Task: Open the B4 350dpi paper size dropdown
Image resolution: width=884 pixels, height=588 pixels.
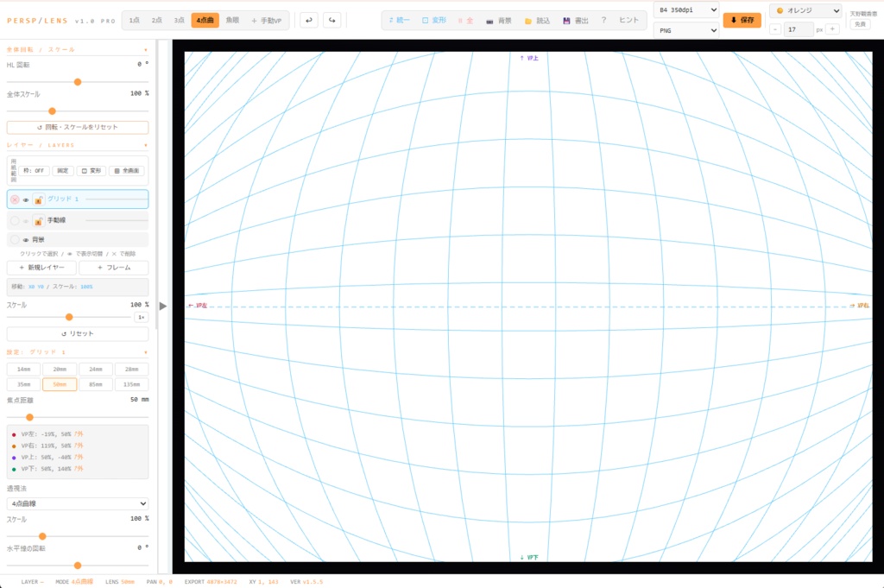Action: [686, 10]
